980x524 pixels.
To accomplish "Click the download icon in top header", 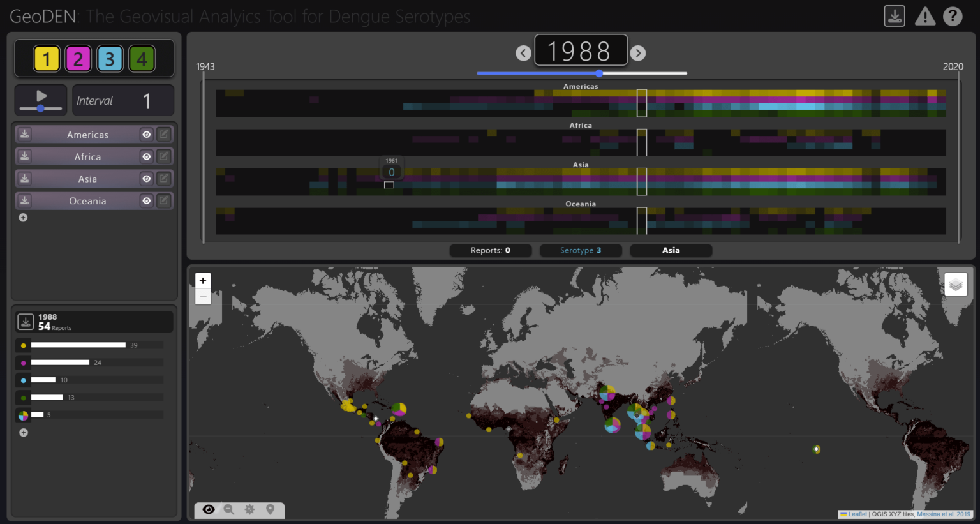I will (x=895, y=16).
